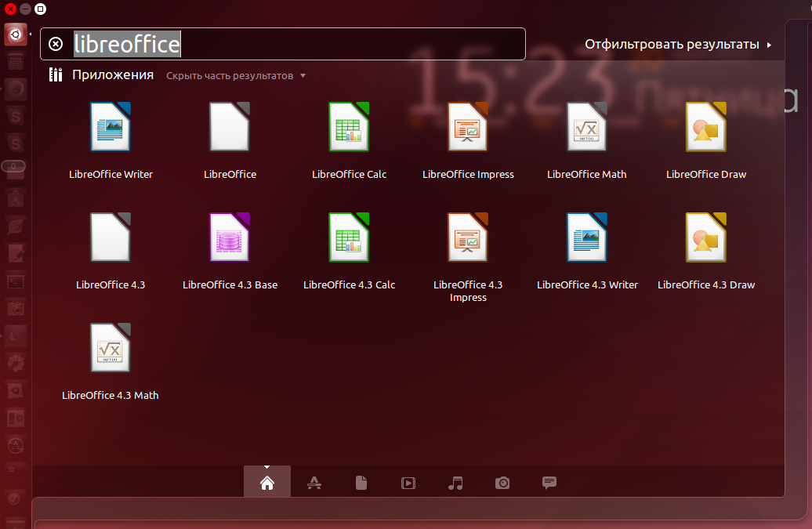Close the Dash with the red button
The width and height of the screenshot is (812, 529).
click(10, 9)
